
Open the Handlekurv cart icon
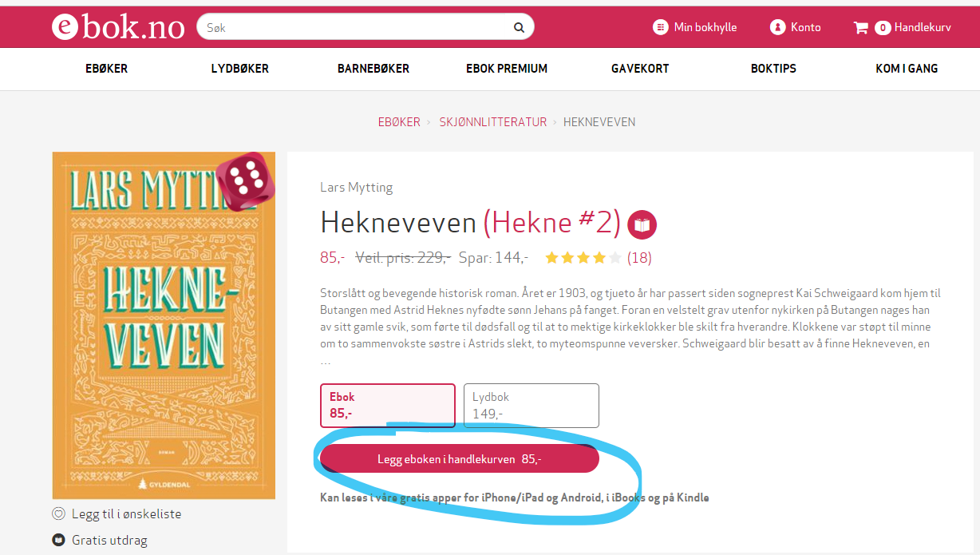click(x=860, y=27)
